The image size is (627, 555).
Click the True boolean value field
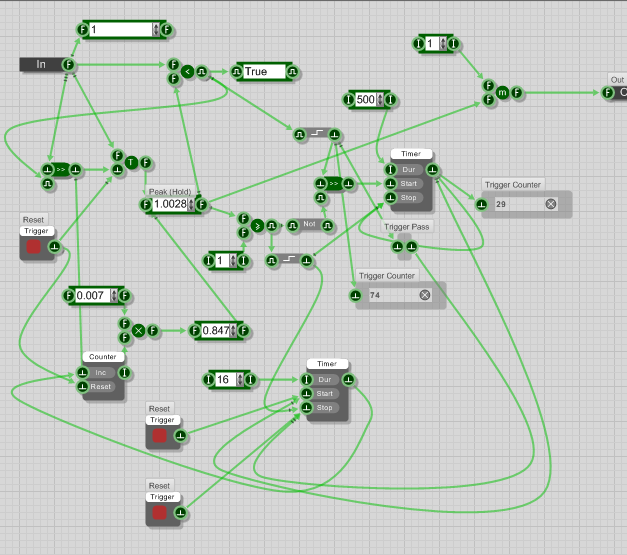(261, 72)
